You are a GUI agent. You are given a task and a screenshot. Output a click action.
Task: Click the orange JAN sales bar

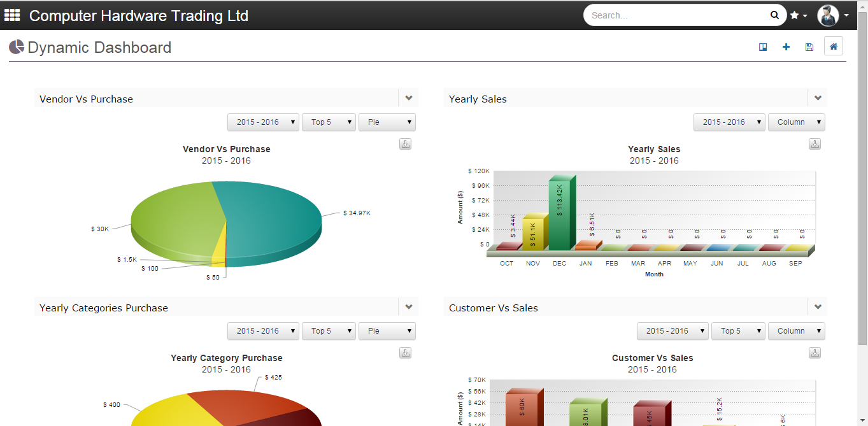click(x=588, y=245)
